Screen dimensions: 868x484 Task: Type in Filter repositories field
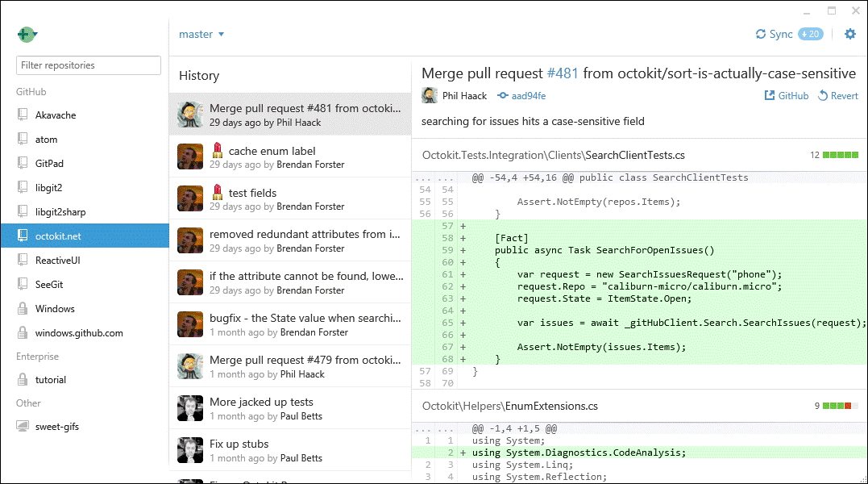tap(89, 65)
